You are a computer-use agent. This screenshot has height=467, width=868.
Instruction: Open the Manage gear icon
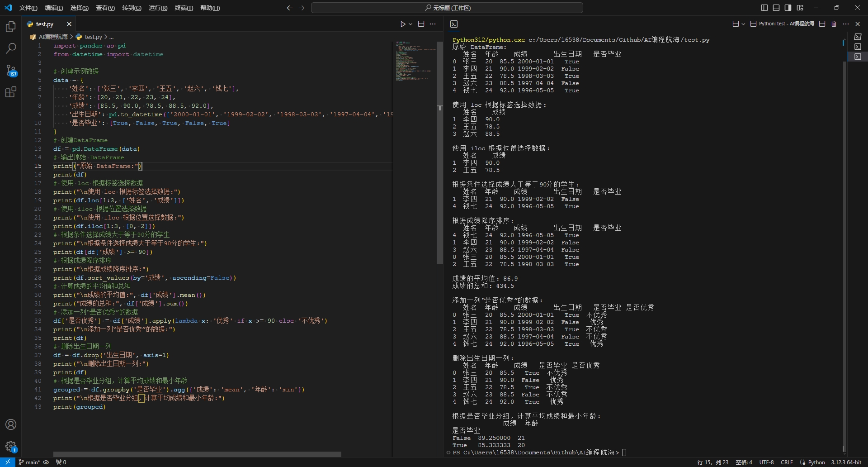[11, 447]
